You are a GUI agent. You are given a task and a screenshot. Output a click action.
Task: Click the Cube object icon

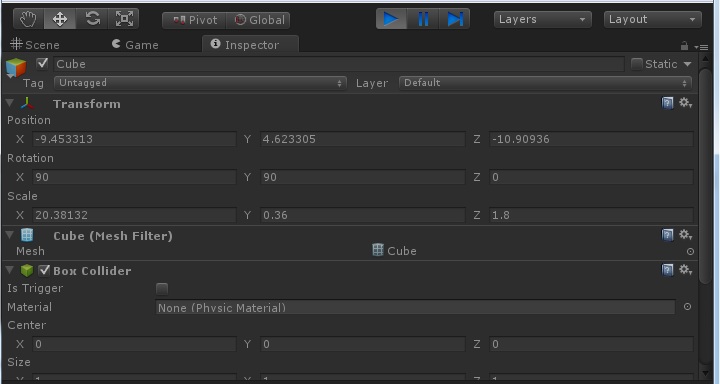click(x=16, y=68)
